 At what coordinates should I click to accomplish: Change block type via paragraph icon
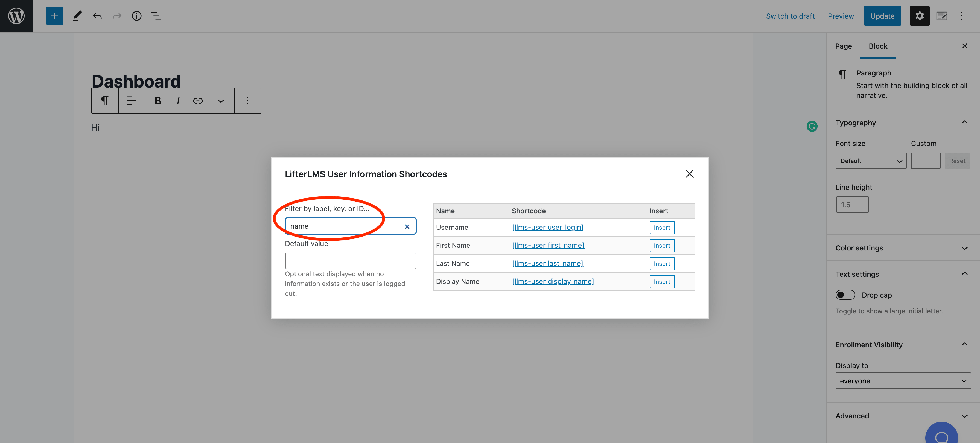tap(105, 100)
